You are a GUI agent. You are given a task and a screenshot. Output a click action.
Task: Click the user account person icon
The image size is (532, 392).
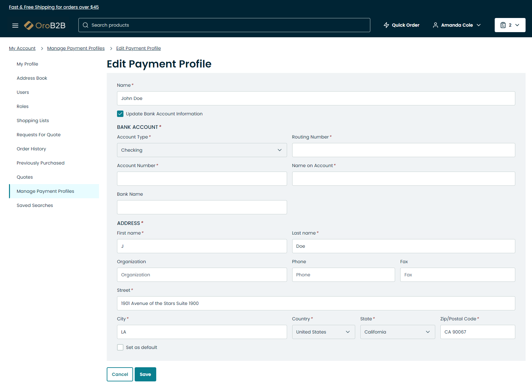(x=435, y=25)
